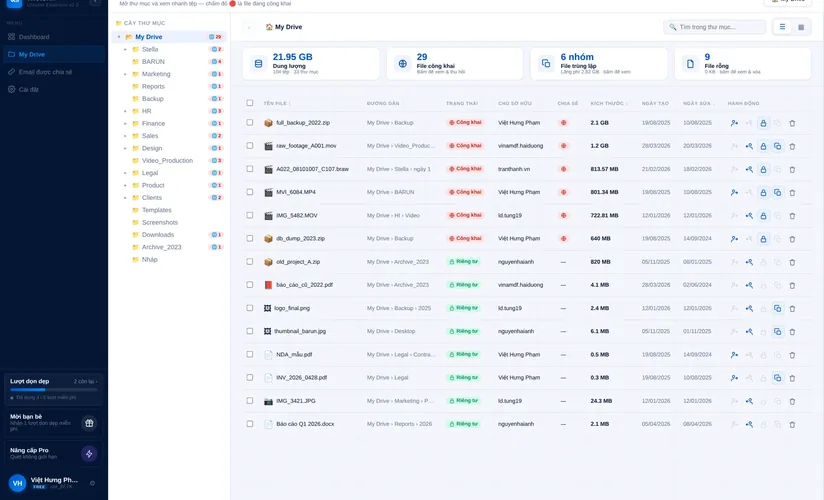Viewport: 824px width, 500px height.
Task: Tick the checkbox for MVI_6084.MP4
Action: (250, 192)
